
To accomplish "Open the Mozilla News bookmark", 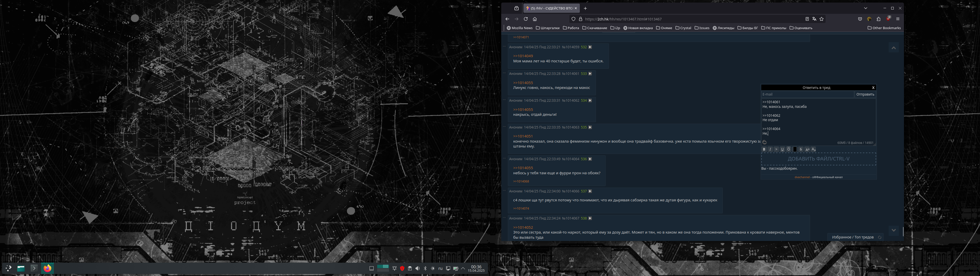I will 519,28.
